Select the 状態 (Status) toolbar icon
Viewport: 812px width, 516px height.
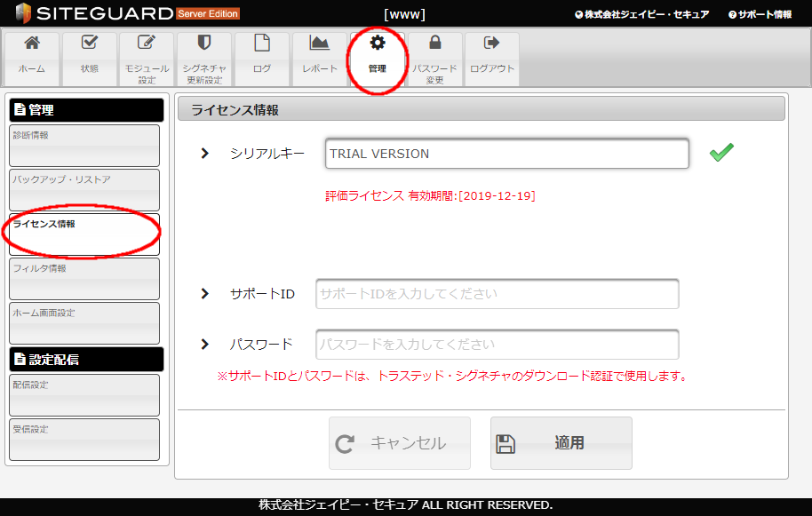(x=89, y=56)
